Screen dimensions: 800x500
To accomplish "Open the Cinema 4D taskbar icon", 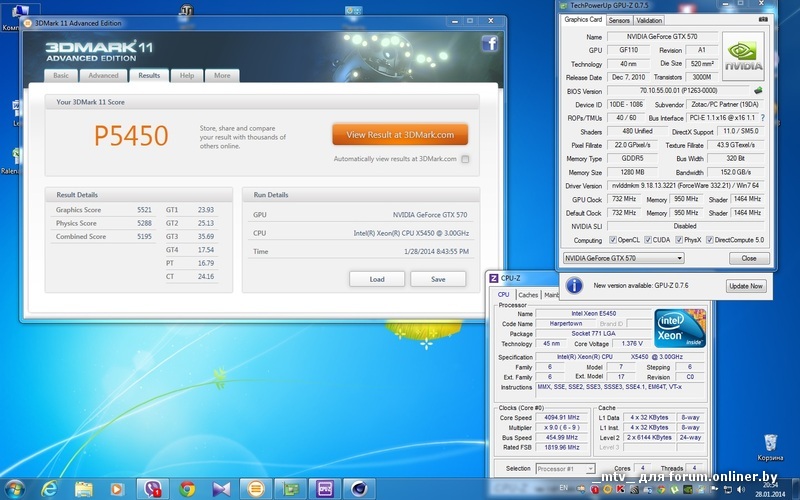I will tap(359, 489).
